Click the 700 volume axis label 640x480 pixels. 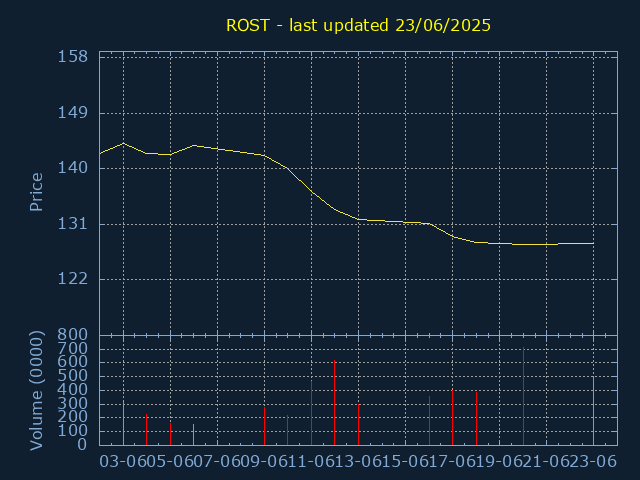(x=73, y=349)
